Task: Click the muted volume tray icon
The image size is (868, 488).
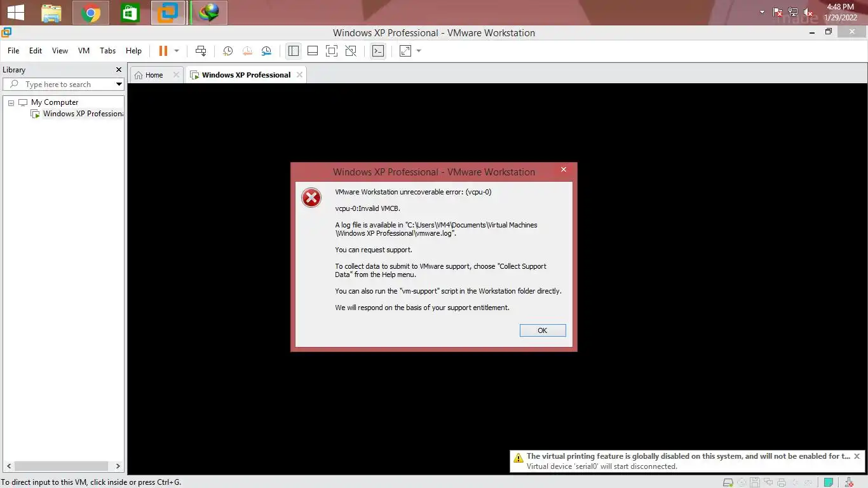Action: [808, 12]
